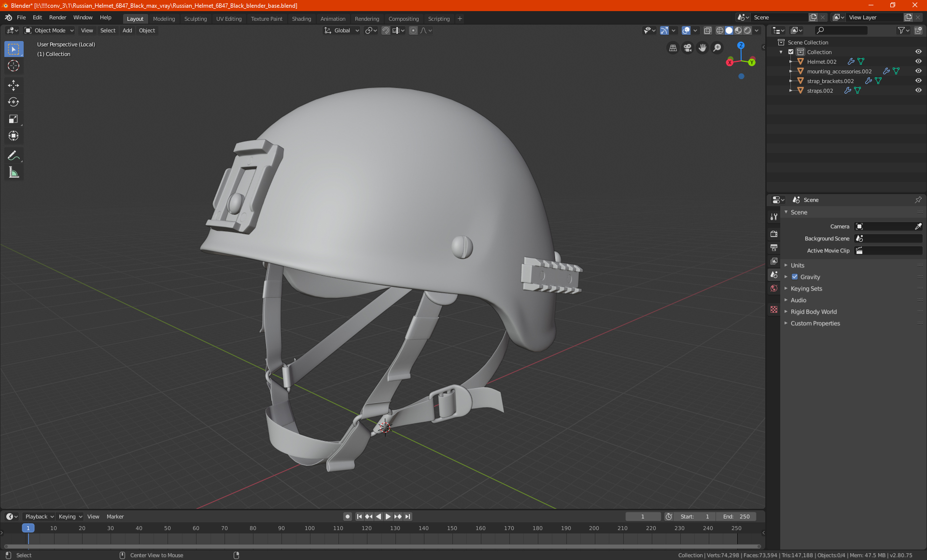The height and width of the screenshot is (560, 927).
Task: Click the current frame number field
Action: [643, 517]
